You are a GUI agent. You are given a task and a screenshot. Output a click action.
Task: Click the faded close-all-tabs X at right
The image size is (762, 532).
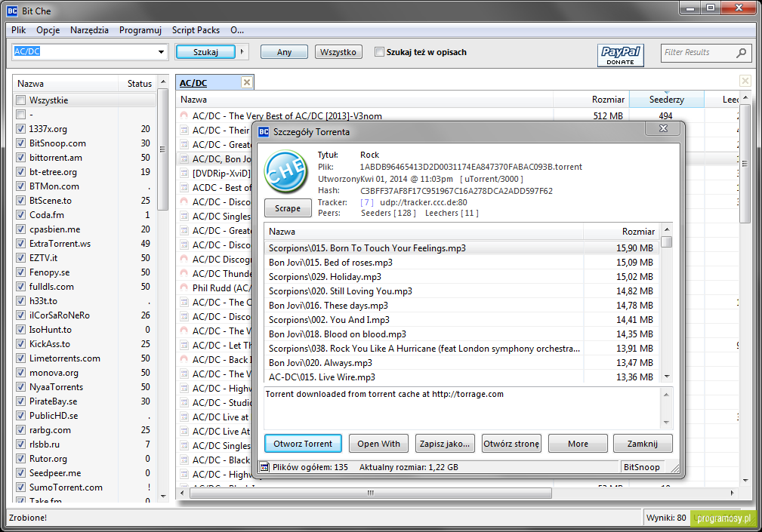click(745, 81)
